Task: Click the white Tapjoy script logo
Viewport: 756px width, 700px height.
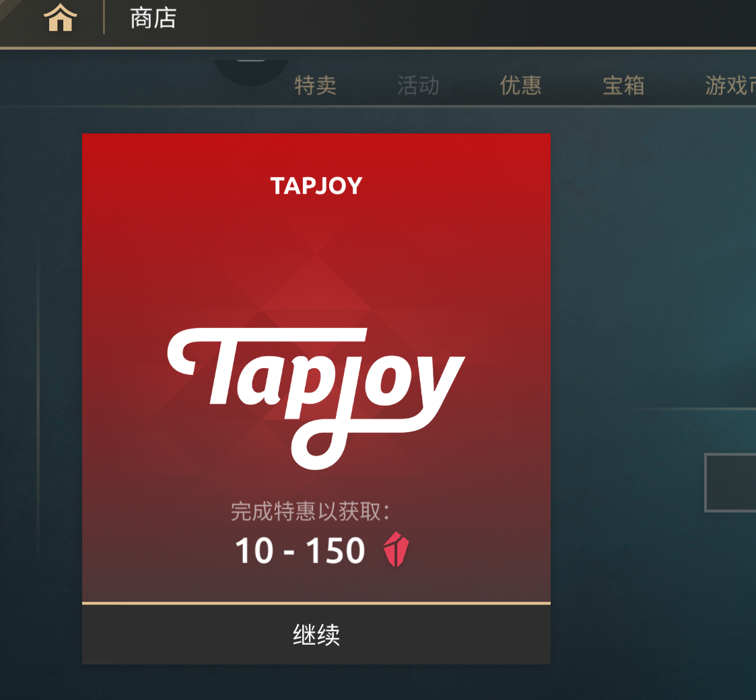Action: tap(316, 398)
